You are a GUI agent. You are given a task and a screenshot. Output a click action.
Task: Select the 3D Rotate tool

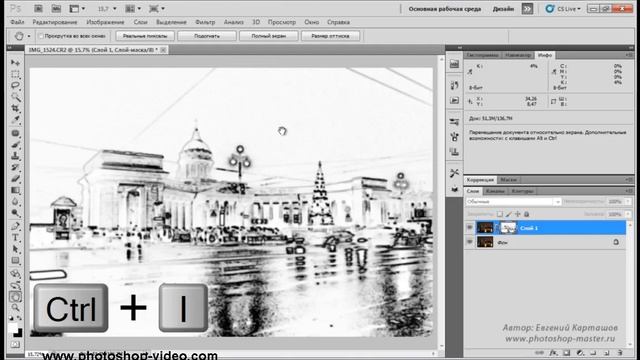coord(16,274)
